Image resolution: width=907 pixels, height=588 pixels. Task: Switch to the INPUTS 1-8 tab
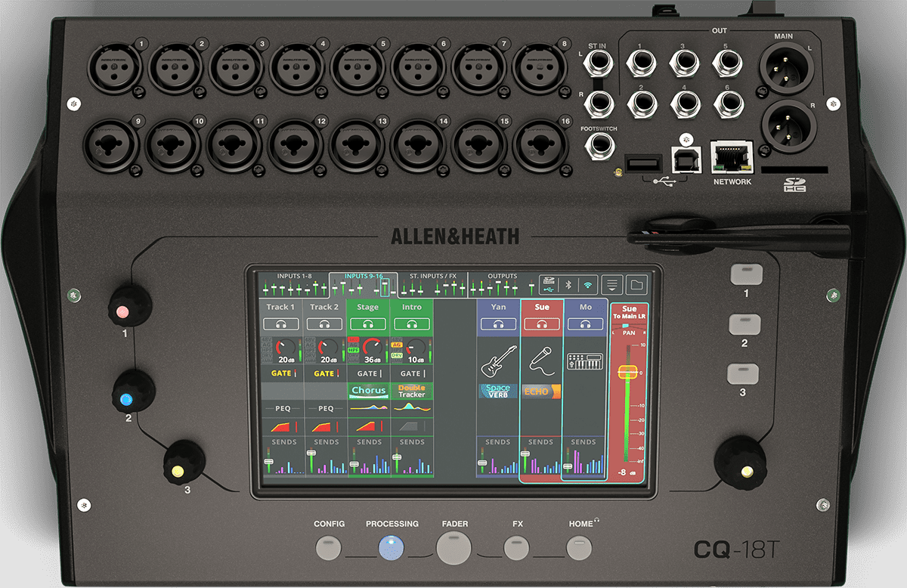click(x=294, y=277)
